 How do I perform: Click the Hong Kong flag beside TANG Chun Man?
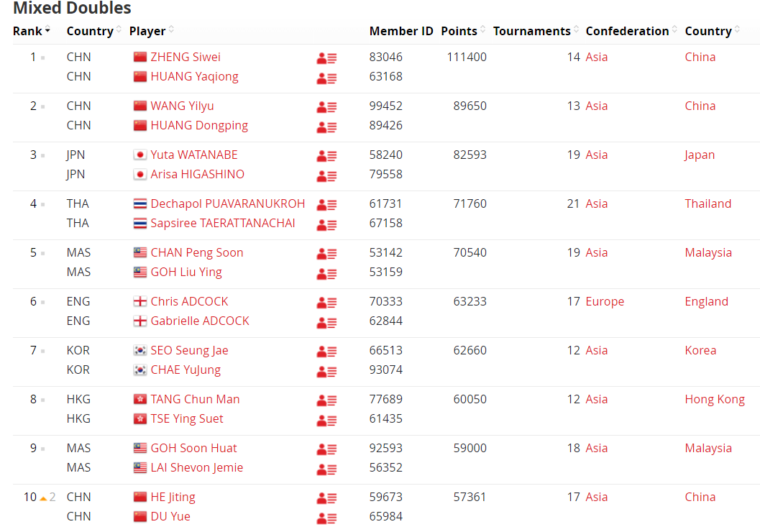(x=140, y=399)
